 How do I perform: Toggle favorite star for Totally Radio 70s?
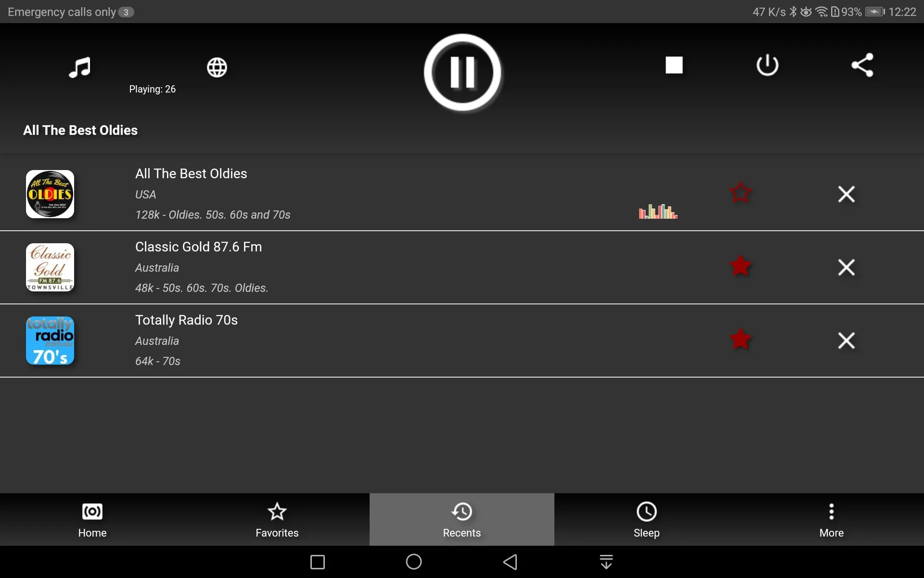(x=740, y=340)
